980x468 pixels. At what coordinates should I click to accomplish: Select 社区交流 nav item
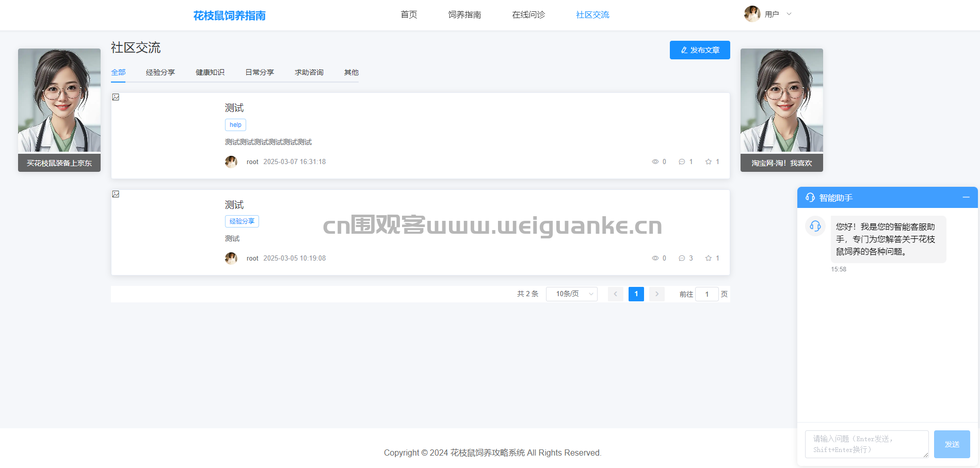point(592,14)
